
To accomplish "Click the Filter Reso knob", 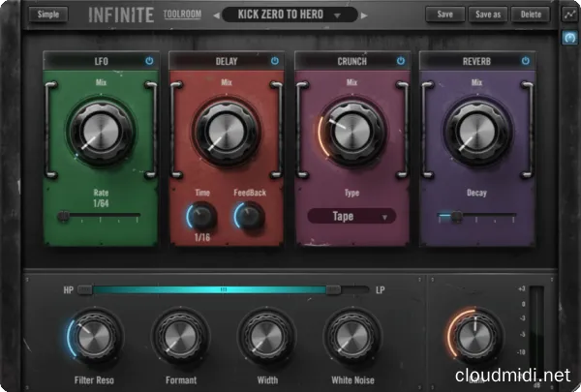I will tap(94, 337).
